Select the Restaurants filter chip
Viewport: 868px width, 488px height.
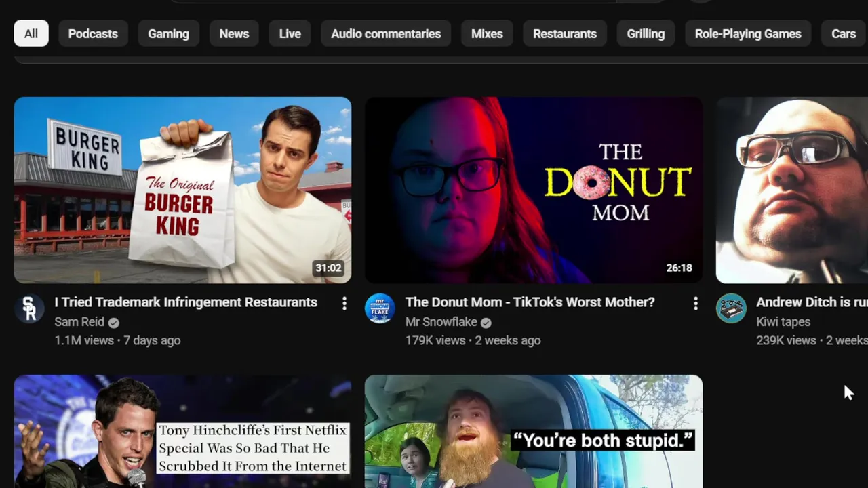(565, 34)
